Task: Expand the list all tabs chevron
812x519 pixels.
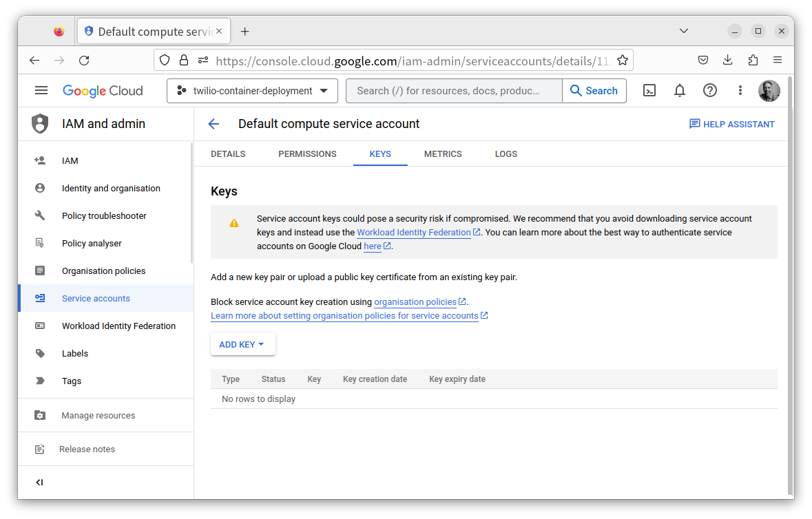Action: click(684, 31)
